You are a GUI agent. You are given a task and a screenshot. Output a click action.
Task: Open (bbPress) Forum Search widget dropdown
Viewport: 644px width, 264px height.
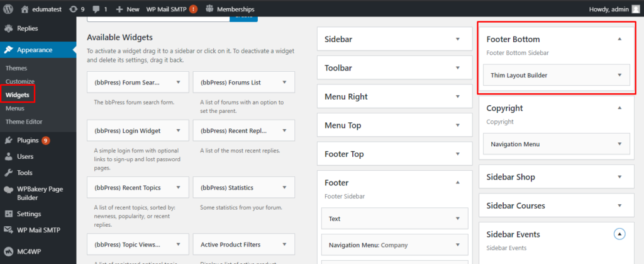coord(178,83)
